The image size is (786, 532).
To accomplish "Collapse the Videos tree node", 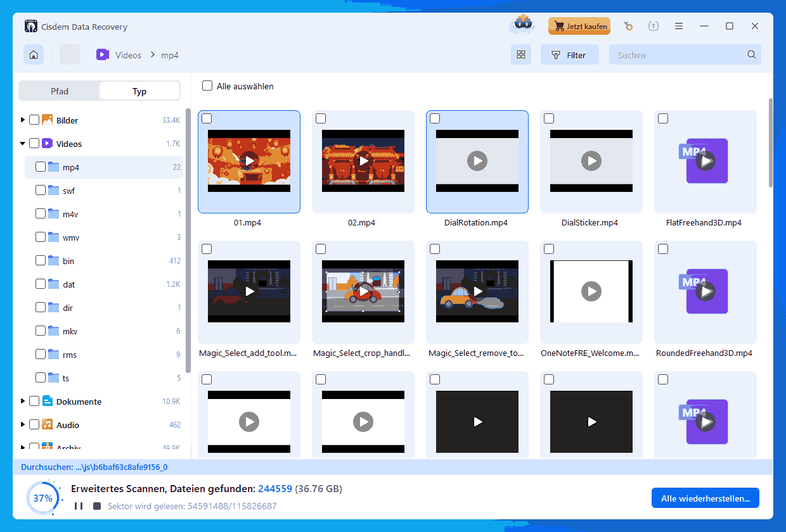I will click(23, 143).
